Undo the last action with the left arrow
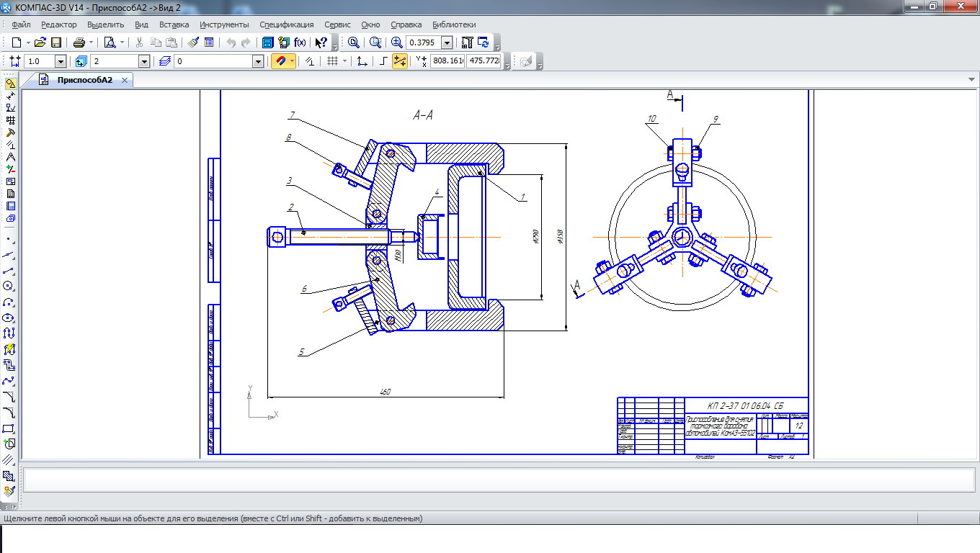980x553 pixels. tap(231, 42)
